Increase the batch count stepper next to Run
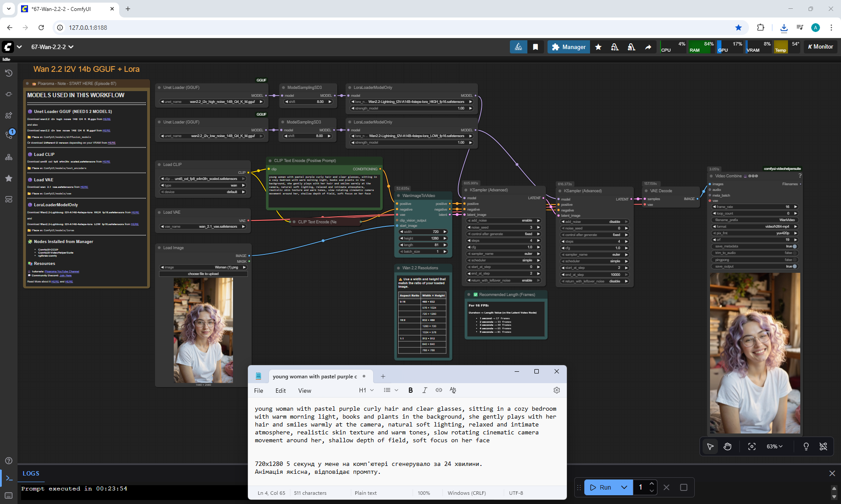This screenshot has height=504, width=841. pyautogui.click(x=652, y=483)
